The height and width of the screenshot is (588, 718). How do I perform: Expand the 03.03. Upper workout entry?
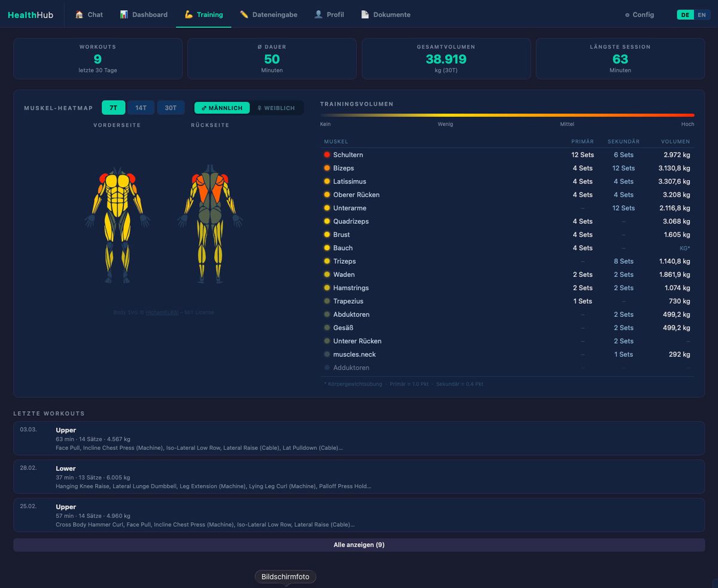(x=359, y=438)
